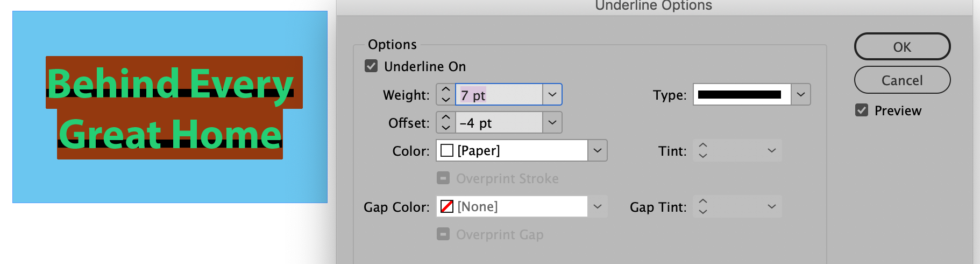Click the Offset stepper arrows
Screen dimensions: 980x264
(x=445, y=123)
